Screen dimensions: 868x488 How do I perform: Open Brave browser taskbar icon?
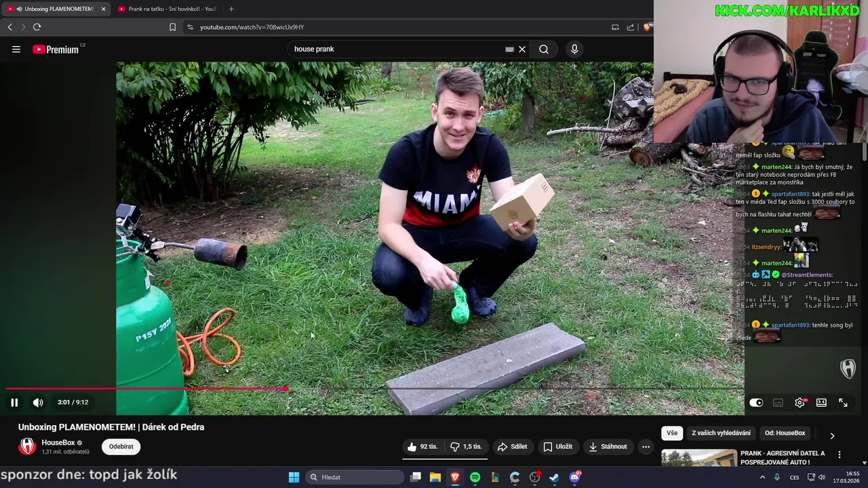point(455,477)
